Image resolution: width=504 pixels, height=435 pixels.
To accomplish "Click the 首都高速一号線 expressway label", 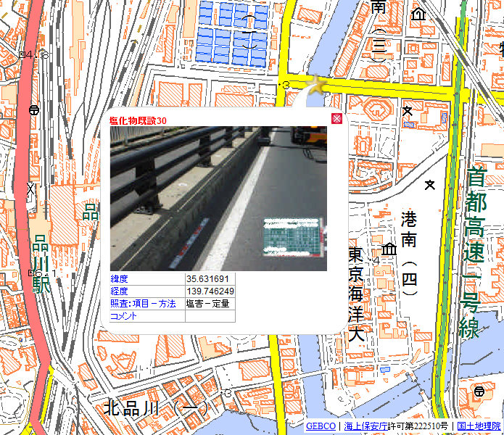I will pos(473,253).
